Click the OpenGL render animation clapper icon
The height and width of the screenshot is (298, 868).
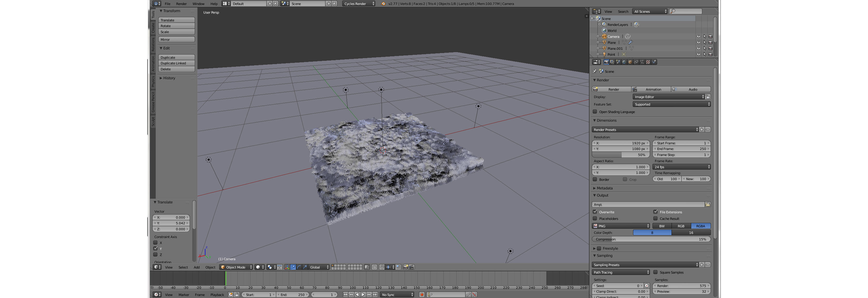coord(412,267)
